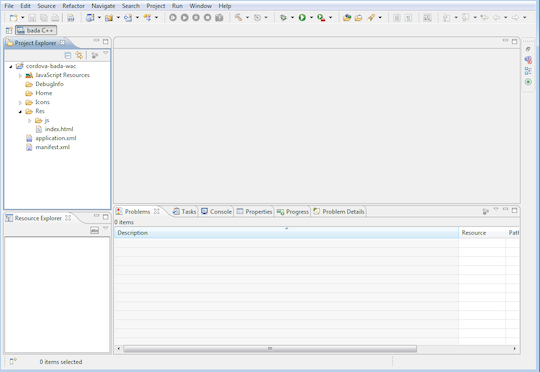The image size is (540, 372).
Task: Click the Collapse All icon in Project Explorer
Action: (68, 55)
